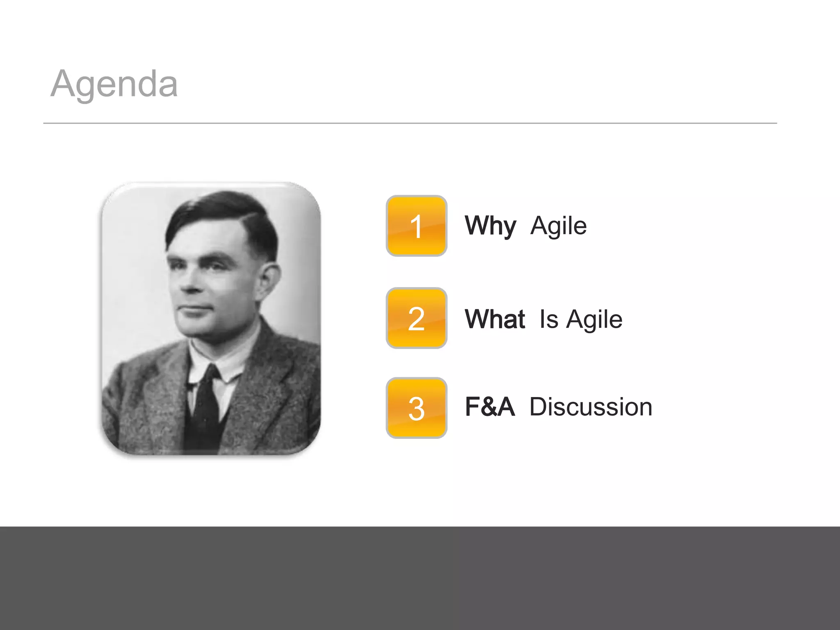Click the bold word "What"
This screenshot has height=630, width=840.
point(495,319)
